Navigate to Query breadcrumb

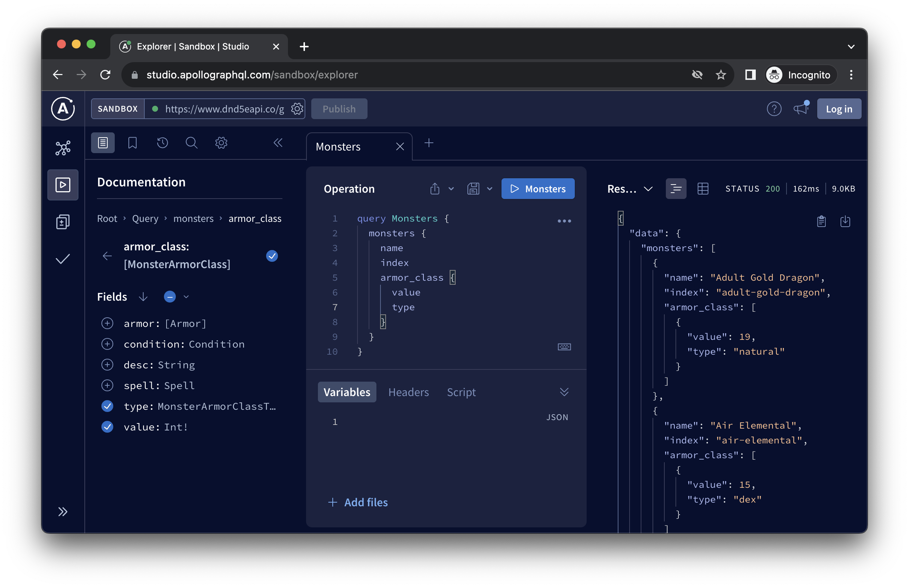(145, 219)
